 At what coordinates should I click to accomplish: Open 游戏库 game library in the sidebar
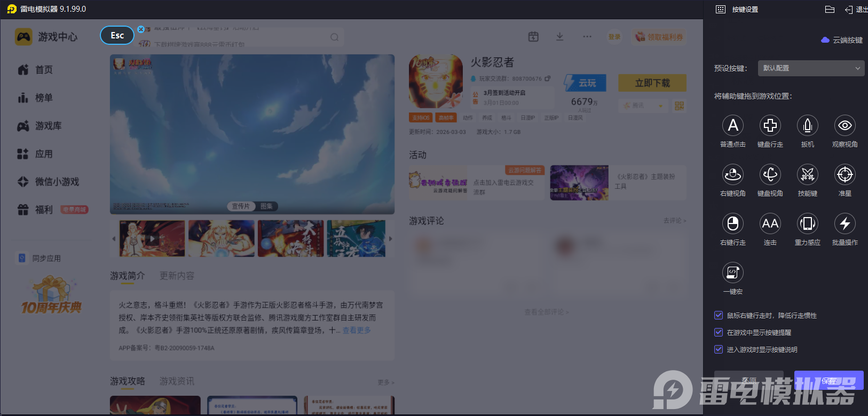(x=40, y=126)
